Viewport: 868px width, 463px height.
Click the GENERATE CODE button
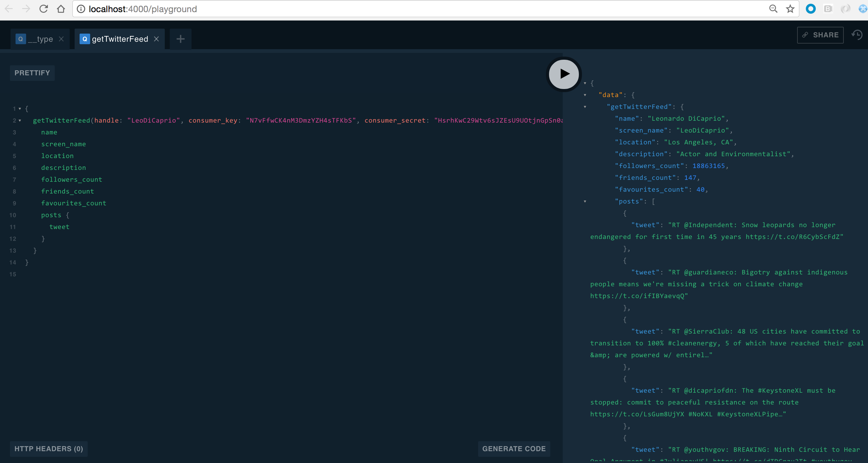[x=514, y=448]
